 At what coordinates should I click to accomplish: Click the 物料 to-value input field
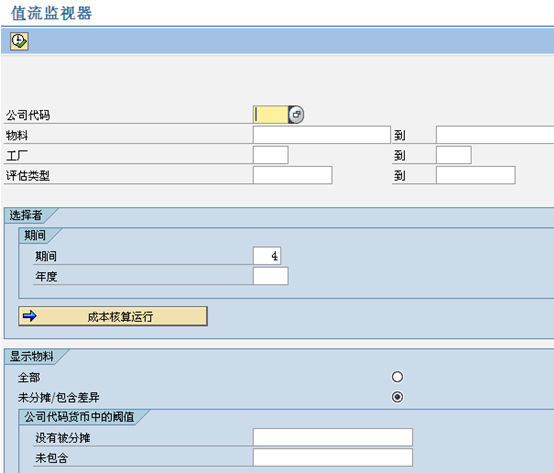point(495,135)
